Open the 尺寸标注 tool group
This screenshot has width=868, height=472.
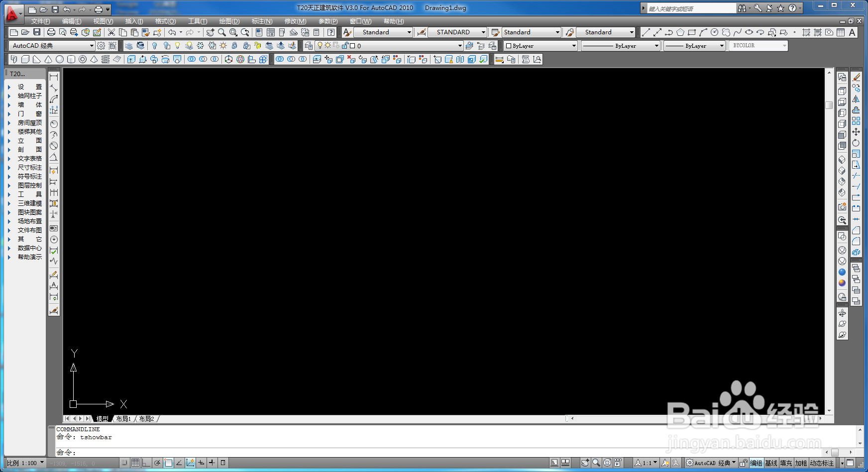tap(30, 168)
